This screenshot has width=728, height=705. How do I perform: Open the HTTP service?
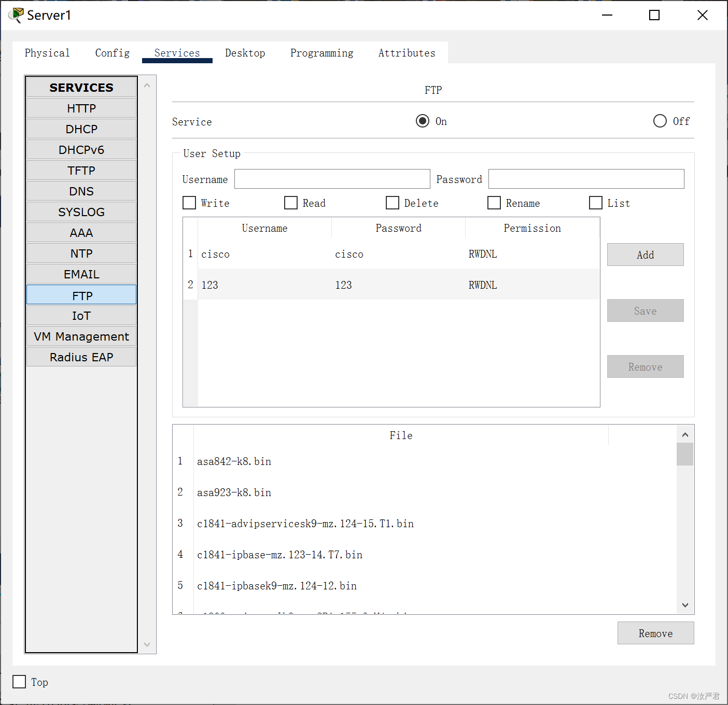tap(81, 108)
